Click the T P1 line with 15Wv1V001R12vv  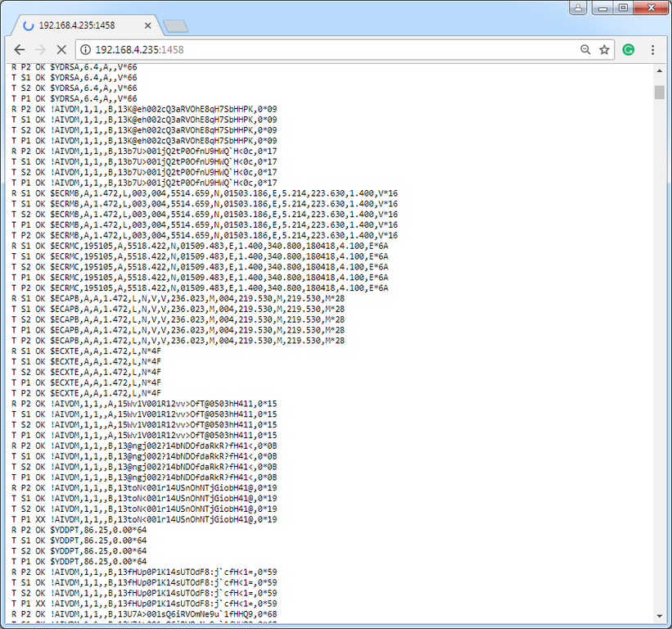pyautogui.click(x=144, y=435)
